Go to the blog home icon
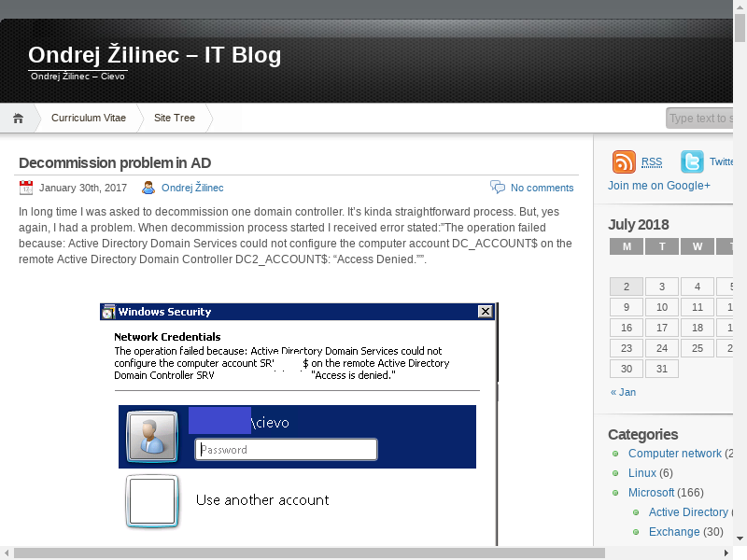Image resolution: width=747 pixels, height=560 pixels. [18, 119]
